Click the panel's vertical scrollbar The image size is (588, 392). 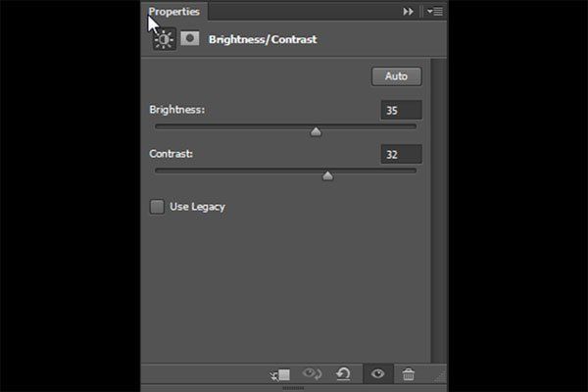point(438,210)
